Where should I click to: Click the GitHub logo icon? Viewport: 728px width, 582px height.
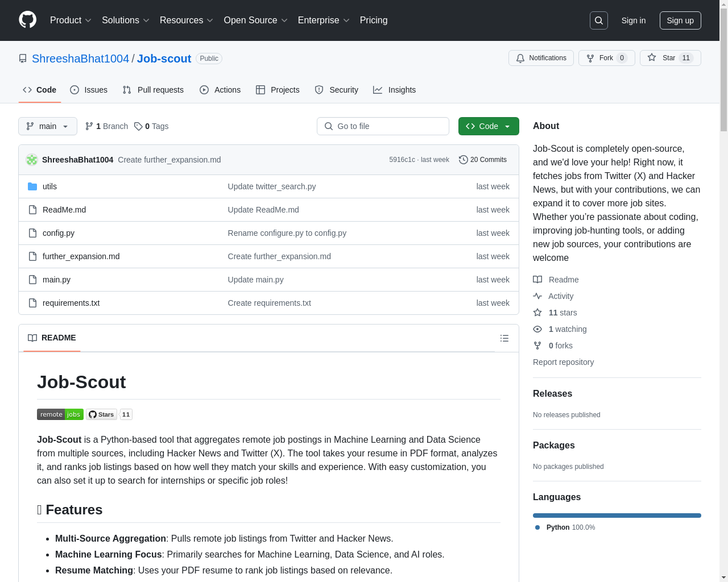pos(27,20)
